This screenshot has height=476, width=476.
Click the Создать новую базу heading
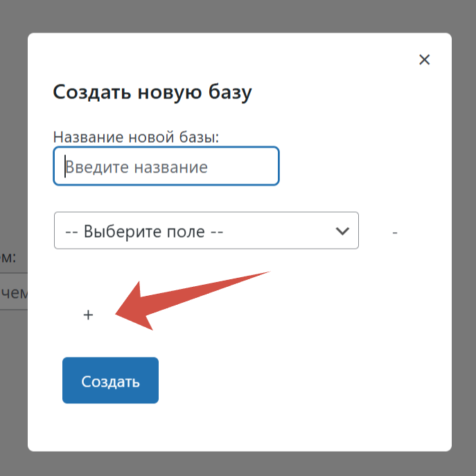[152, 92]
